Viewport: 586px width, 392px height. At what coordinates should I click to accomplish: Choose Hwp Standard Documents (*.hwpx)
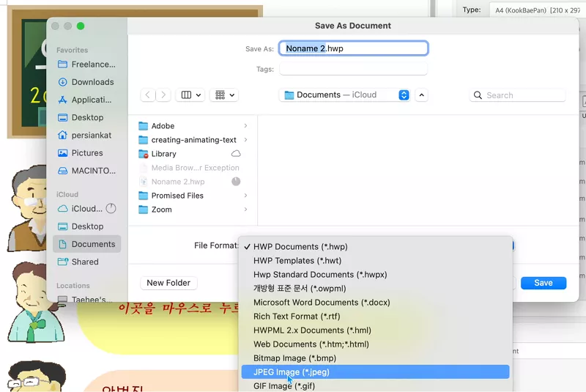[x=375, y=275]
